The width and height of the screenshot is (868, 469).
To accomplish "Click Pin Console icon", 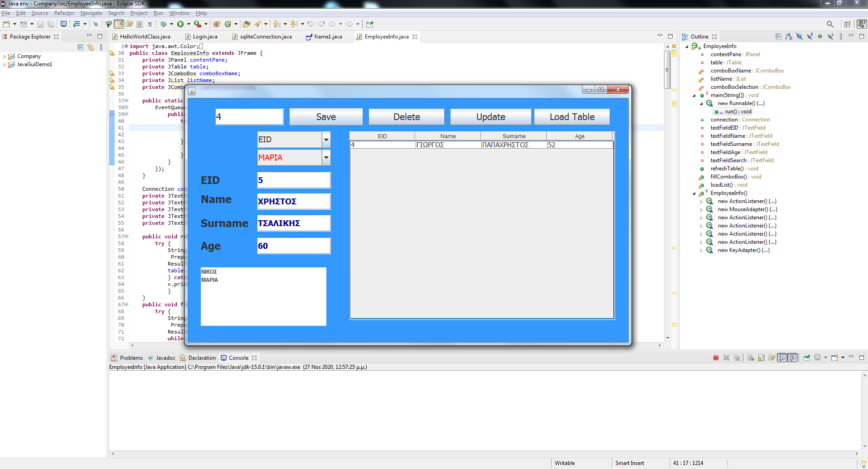I will pos(807,358).
